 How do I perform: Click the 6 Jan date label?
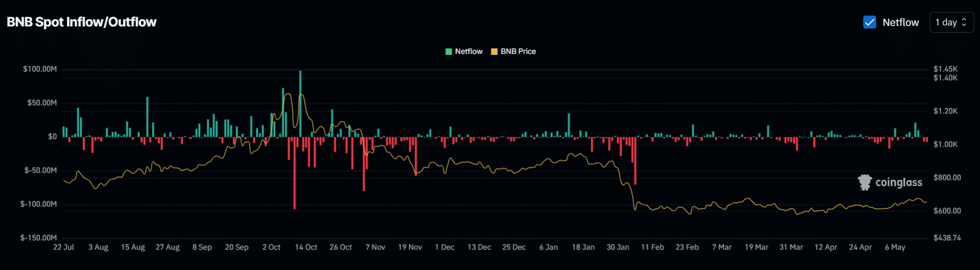point(549,247)
